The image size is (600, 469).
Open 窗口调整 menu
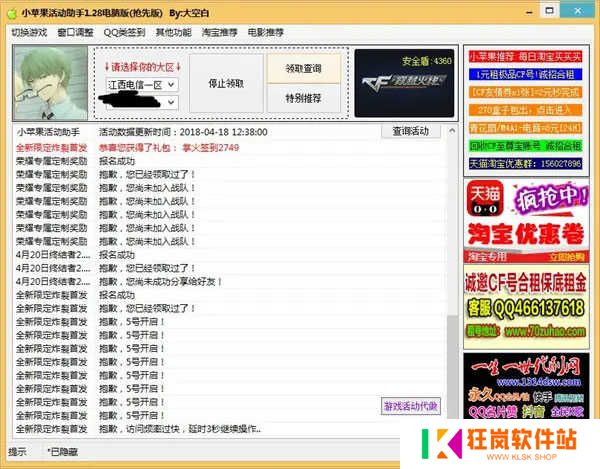(76, 32)
